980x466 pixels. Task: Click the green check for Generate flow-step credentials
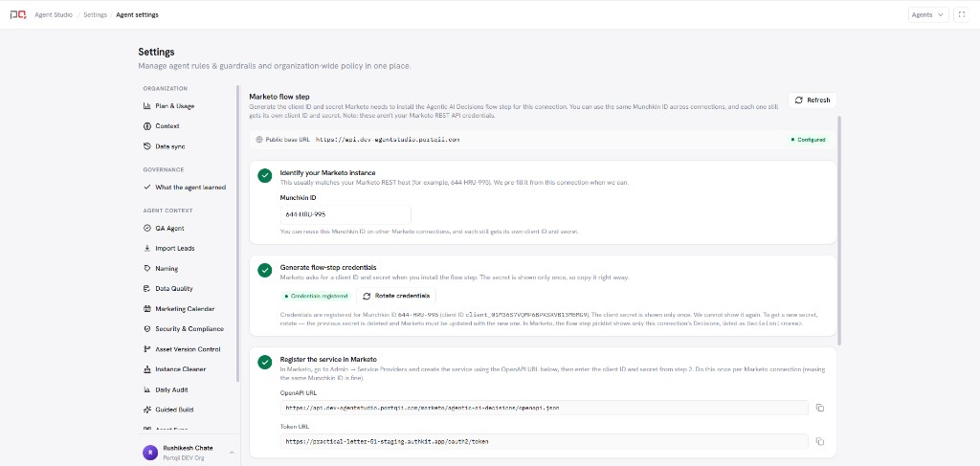click(x=265, y=271)
